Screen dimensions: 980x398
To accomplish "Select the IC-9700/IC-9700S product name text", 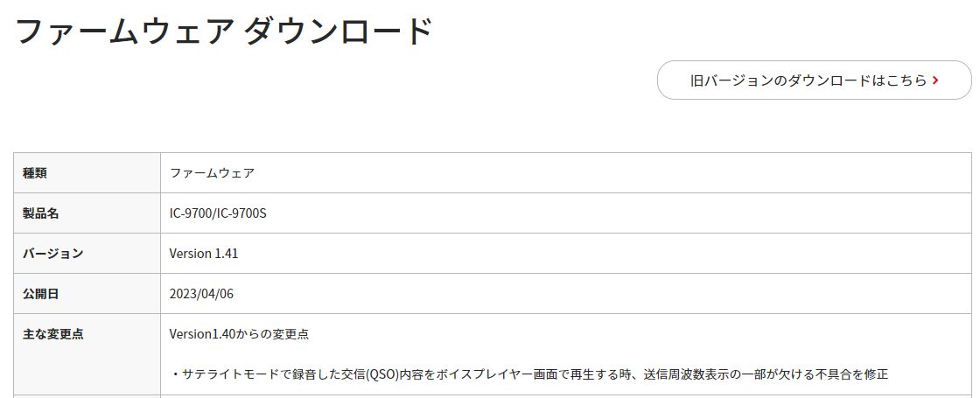I will [x=218, y=213].
